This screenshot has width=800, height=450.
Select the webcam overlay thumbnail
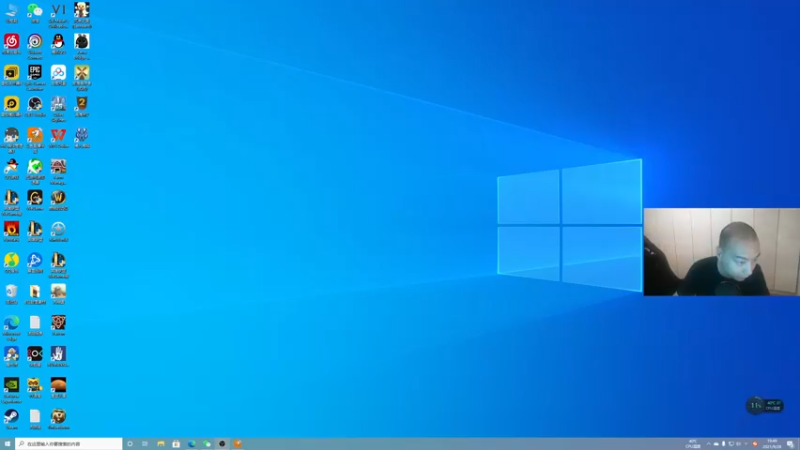pos(721,252)
